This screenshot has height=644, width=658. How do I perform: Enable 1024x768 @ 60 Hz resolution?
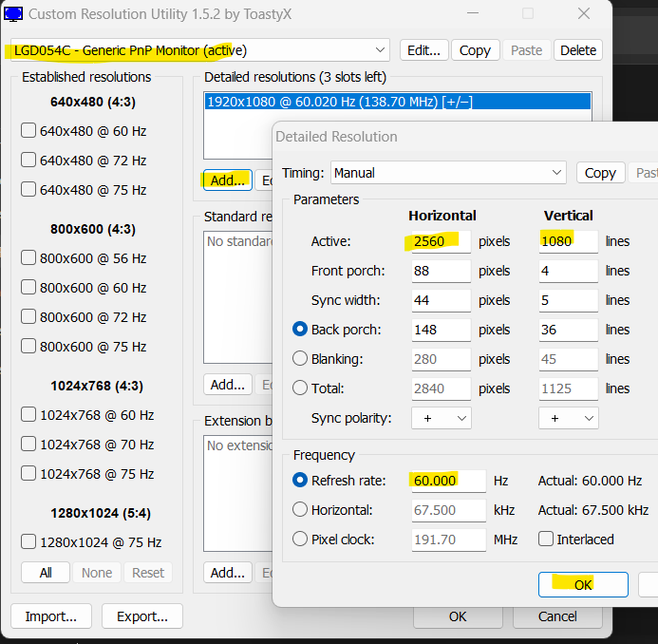tap(28, 415)
